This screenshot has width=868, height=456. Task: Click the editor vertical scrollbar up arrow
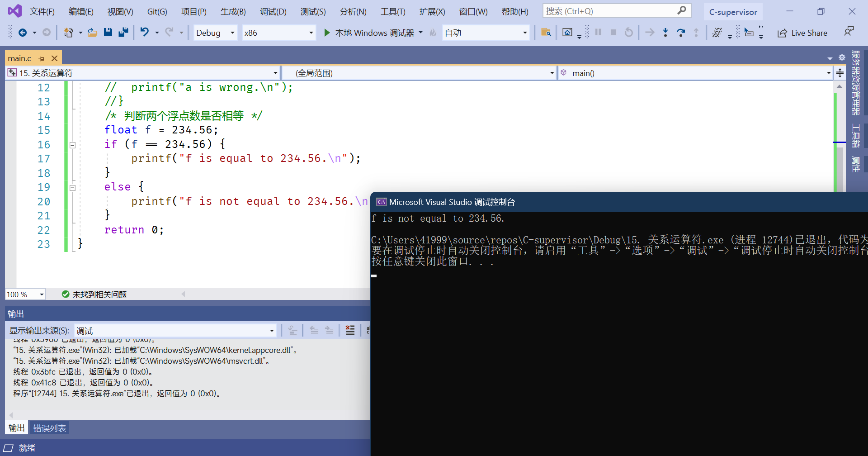point(840,86)
